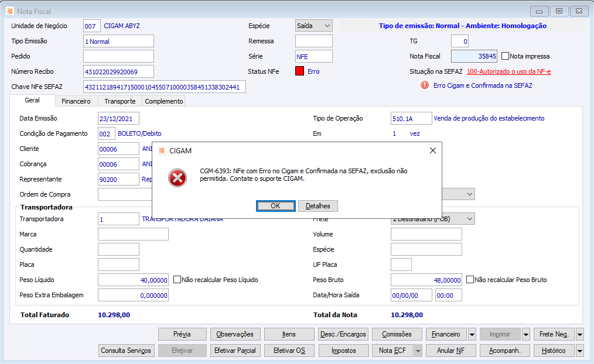594x364 pixels.
Task: Confirm the error dialog with OK
Action: coord(275,206)
